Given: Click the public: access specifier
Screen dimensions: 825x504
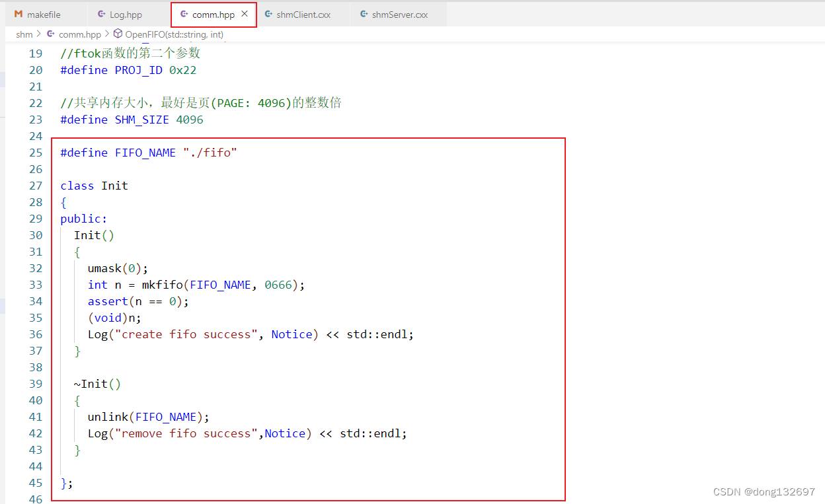Looking at the screenshot, I should (x=84, y=219).
